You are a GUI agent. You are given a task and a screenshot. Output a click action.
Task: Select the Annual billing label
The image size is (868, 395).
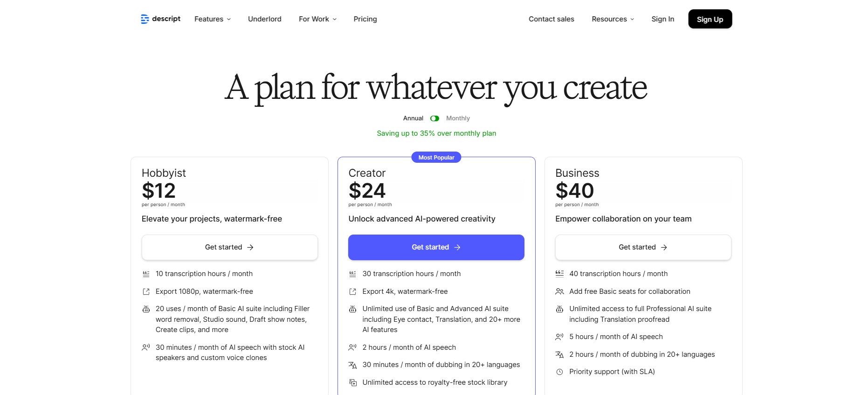pyautogui.click(x=413, y=118)
